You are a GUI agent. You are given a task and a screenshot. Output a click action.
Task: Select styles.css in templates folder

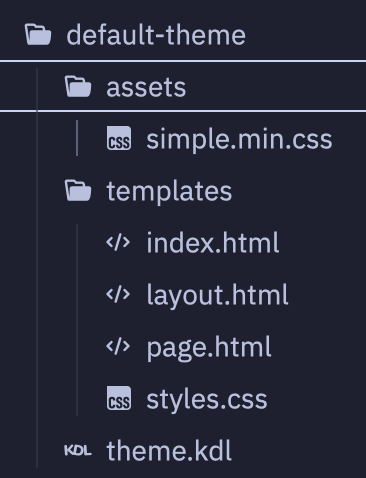tap(207, 399)
